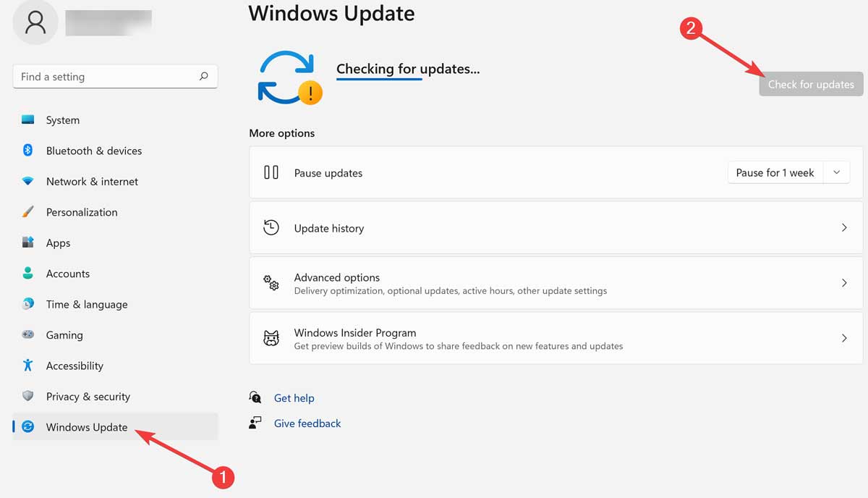Screen dimensions: 868x498
Task: Click the Pause updates icon
Action: (271, 172)
